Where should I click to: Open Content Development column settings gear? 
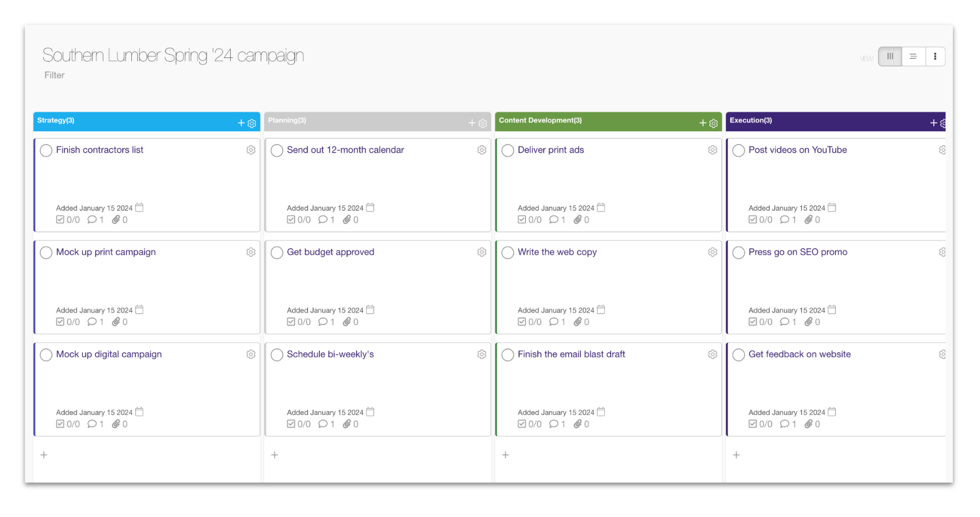(713, 123)
